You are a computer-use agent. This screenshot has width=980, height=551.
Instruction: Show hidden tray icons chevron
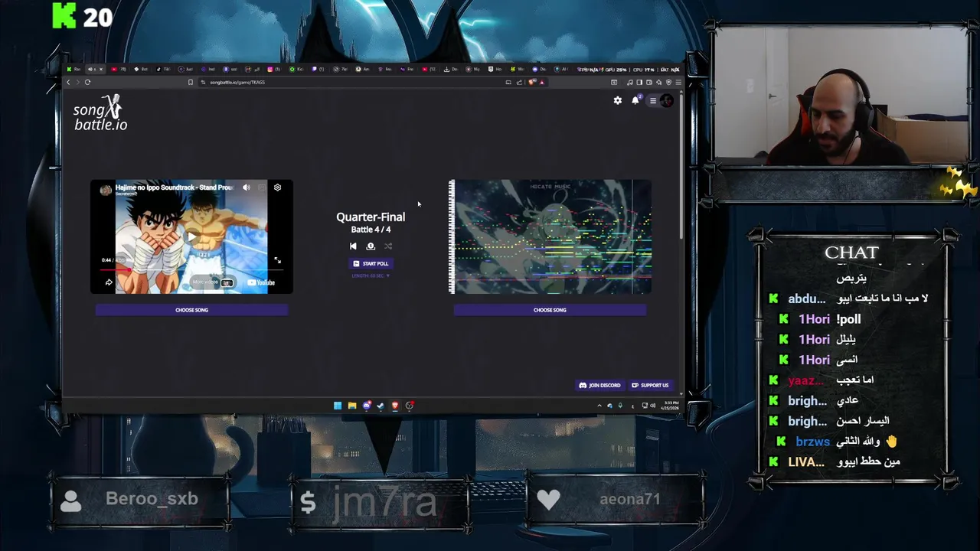click(x=599, y=406)
